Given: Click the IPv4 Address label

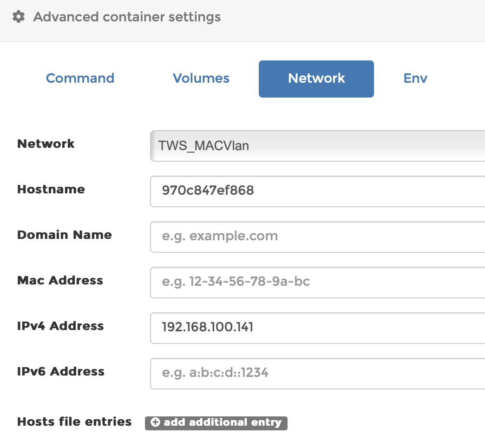Looking at the screenshot, I should click(x=60, y=326).
